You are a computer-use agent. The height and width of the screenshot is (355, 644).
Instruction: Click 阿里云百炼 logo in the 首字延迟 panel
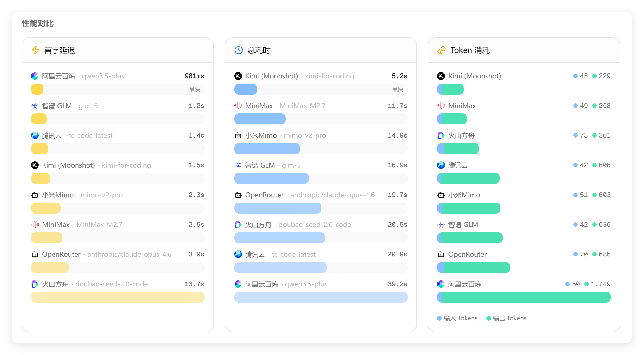(x=35, y=76)
